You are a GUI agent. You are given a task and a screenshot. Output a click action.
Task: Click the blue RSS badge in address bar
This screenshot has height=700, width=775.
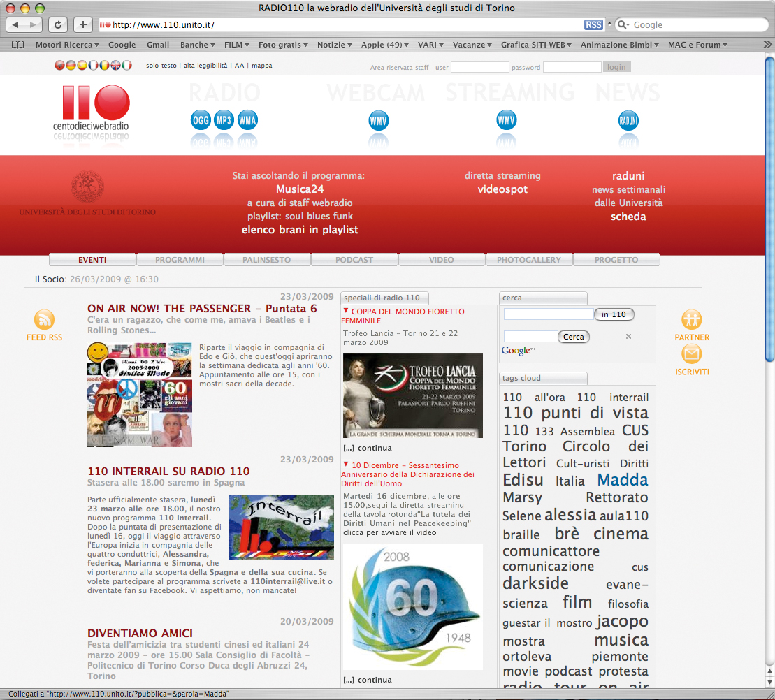click(x=593, y=24)
